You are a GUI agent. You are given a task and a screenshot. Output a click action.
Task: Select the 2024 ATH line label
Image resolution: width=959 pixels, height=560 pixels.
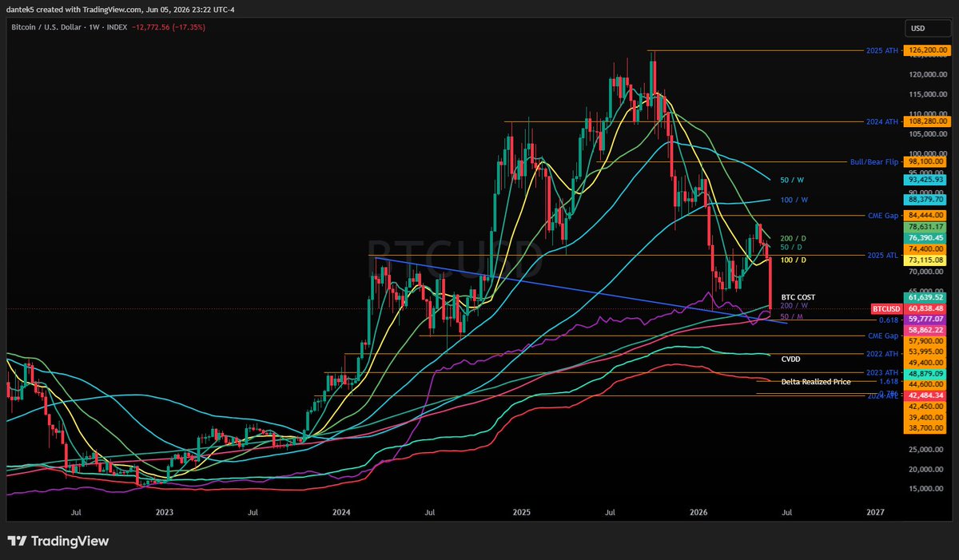pyautogui.click(x=883, y=121)
